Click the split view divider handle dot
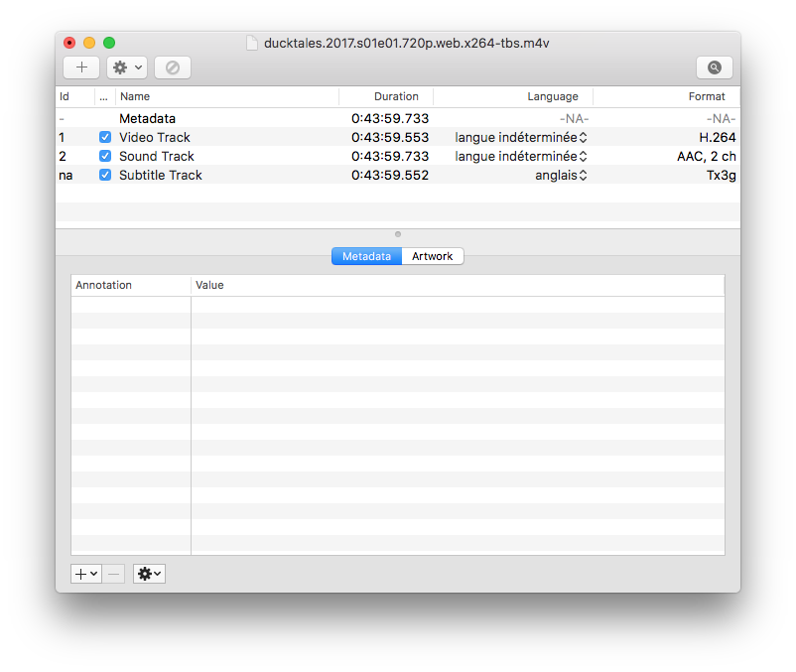 click(398, 234)
